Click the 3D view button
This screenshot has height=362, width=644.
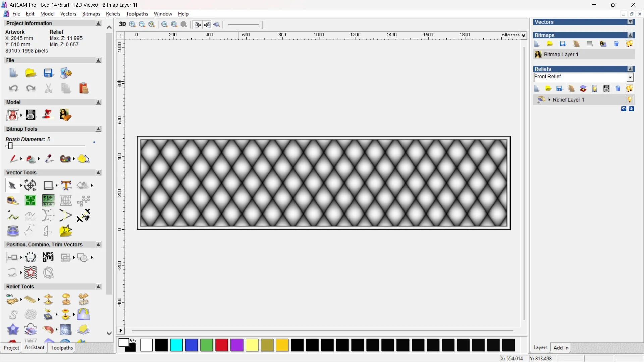(122, 24)
